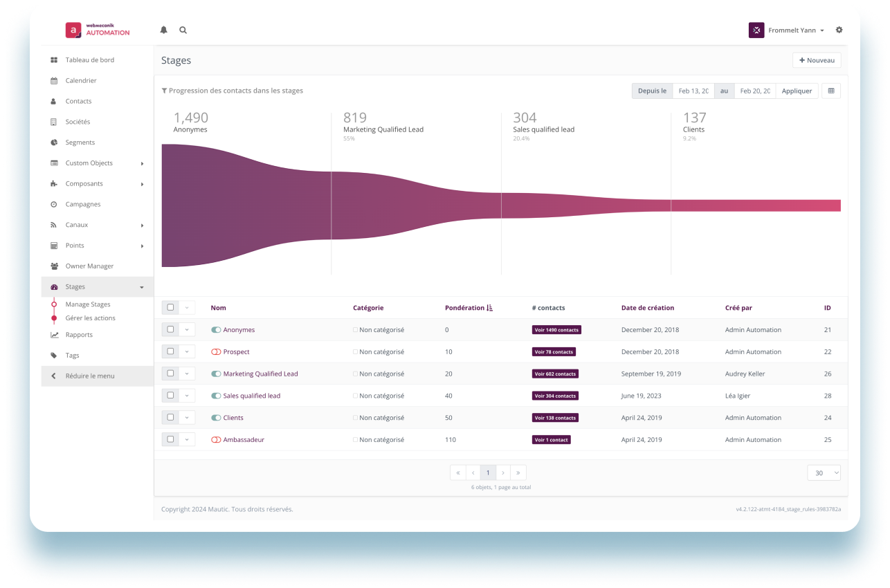Screen dimensions: 890x588
Task: Open Manage Stages submenu item
Action: tap(88, 304)
